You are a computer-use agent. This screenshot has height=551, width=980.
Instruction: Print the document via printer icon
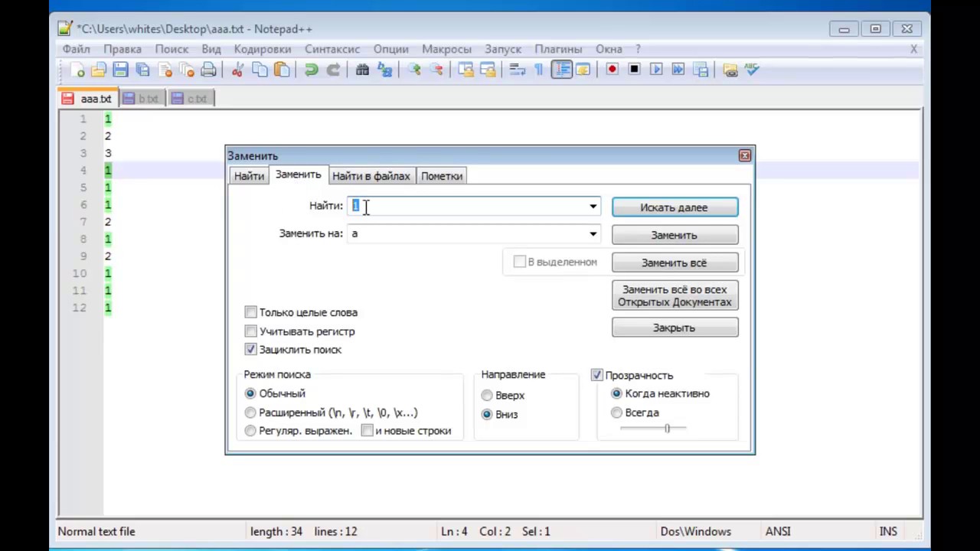click(207, 70)
